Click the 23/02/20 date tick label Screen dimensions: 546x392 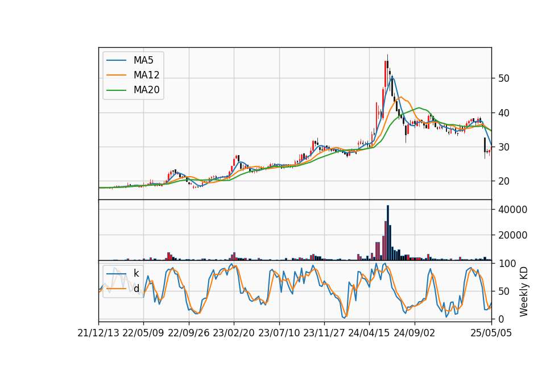coord(234,333)
